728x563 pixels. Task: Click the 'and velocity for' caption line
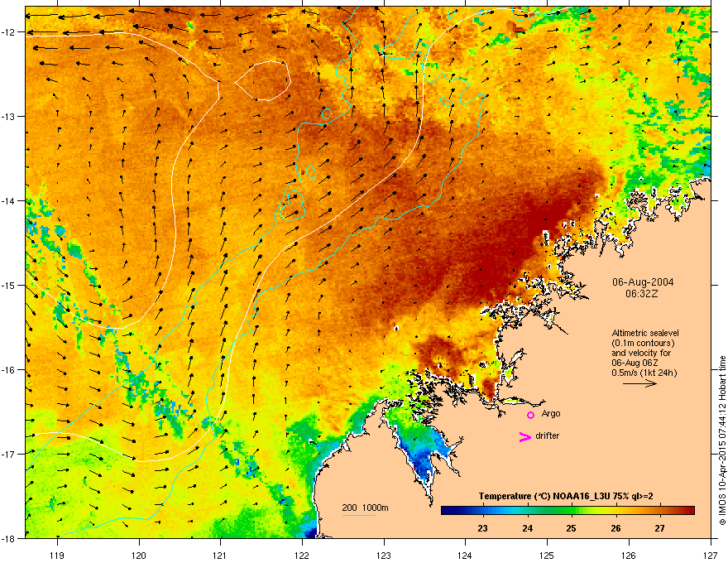641,353
